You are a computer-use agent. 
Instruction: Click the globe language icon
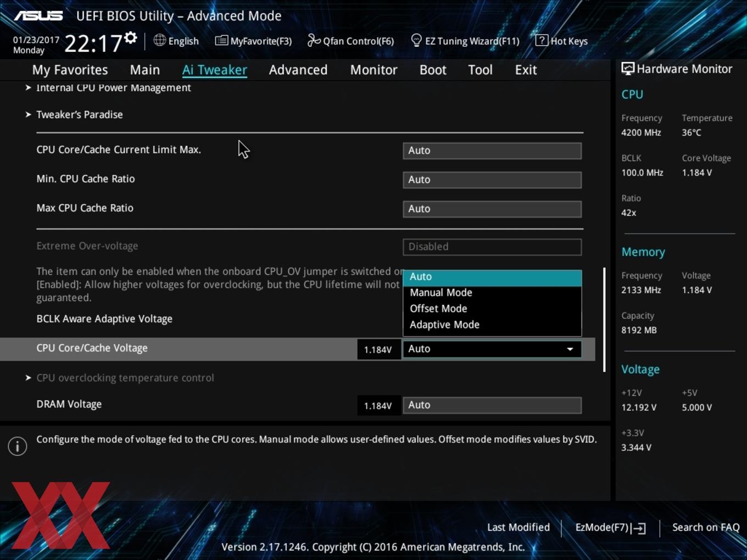pos(159,40)
